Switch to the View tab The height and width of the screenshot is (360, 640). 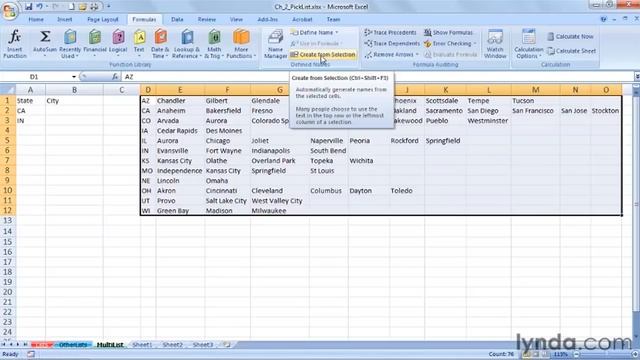click(x=236, y=19)
